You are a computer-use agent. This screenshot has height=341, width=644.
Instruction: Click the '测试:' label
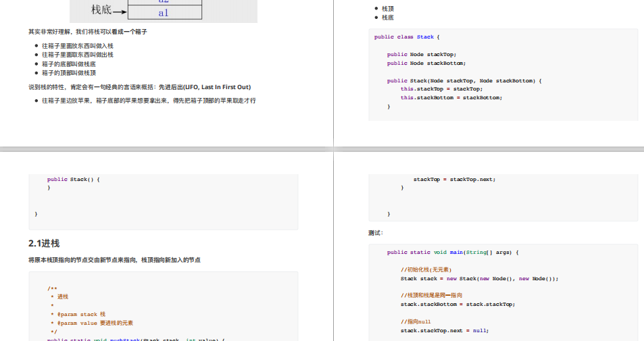click(x=376, y=233)
